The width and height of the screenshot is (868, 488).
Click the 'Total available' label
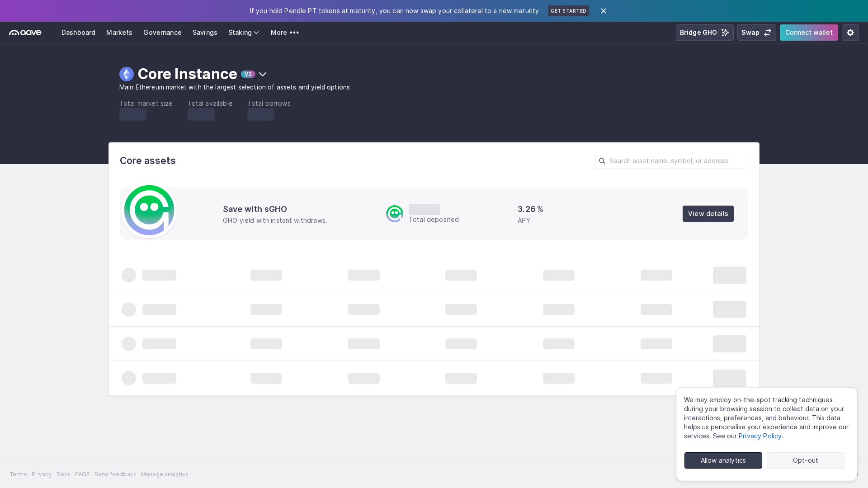point(210,103)
